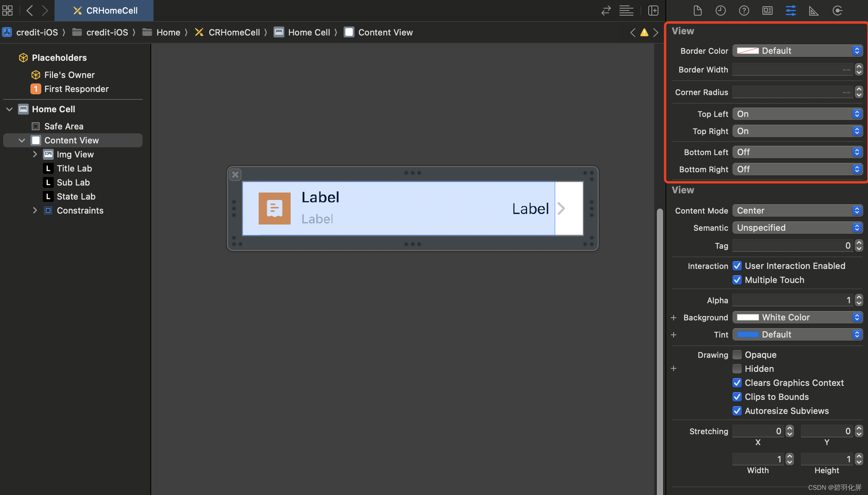Click the warning indicator icon in breadcrumb
The width and height of the screenshot is (868, 495).
point(645,32)
